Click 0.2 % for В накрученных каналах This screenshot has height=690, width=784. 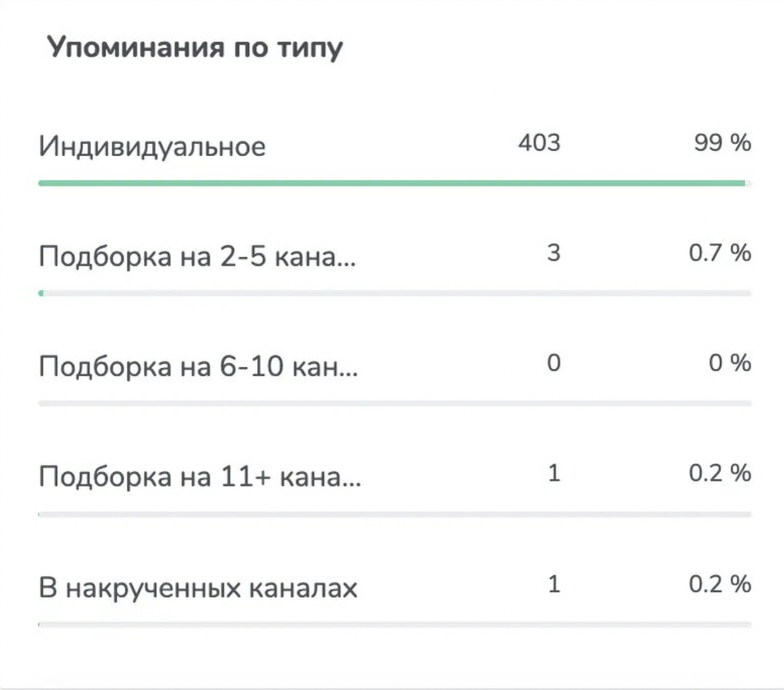click(719, 584)
